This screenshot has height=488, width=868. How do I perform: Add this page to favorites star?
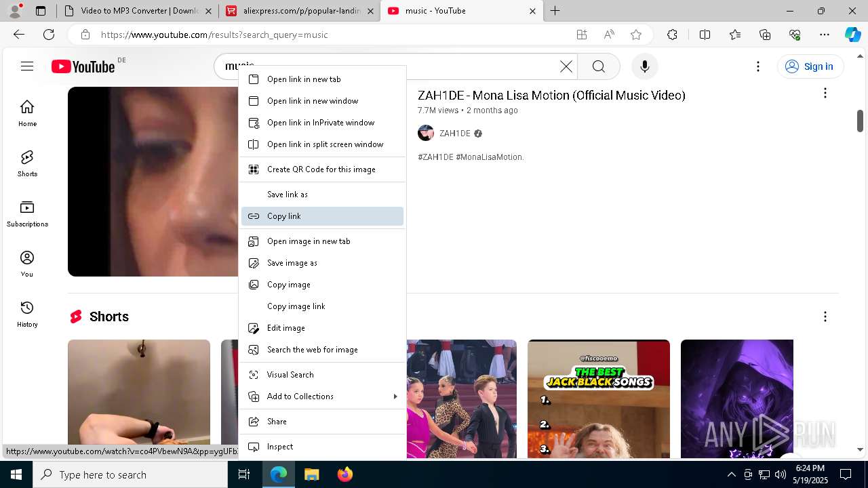636,35
